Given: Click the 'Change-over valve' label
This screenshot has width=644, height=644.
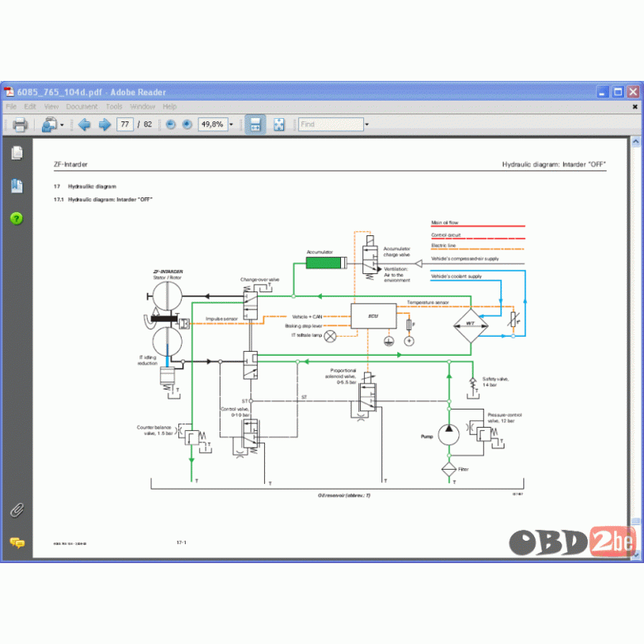Looking at the screenshot, I should point(259,279).
